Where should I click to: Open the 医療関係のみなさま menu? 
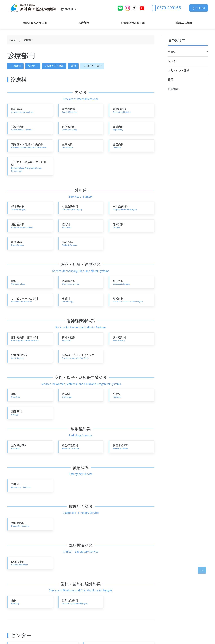[133, 23]
